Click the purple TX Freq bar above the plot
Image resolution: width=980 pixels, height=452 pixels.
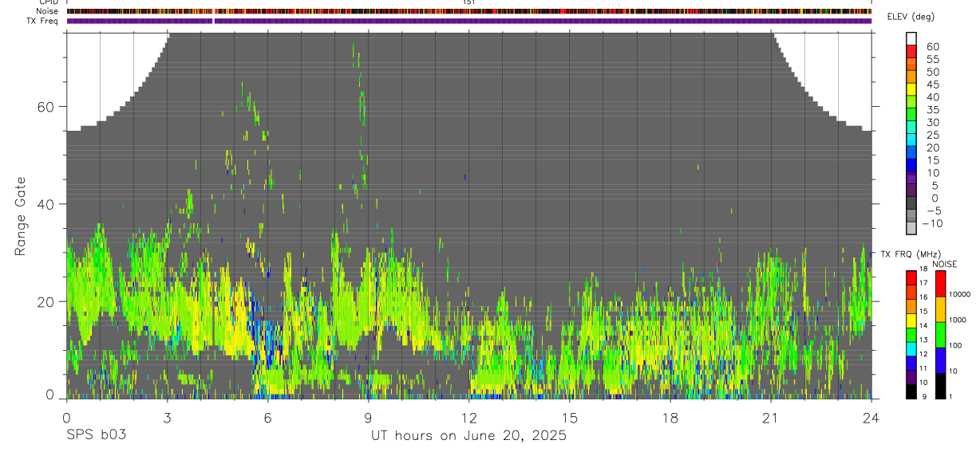click(469, 21)
